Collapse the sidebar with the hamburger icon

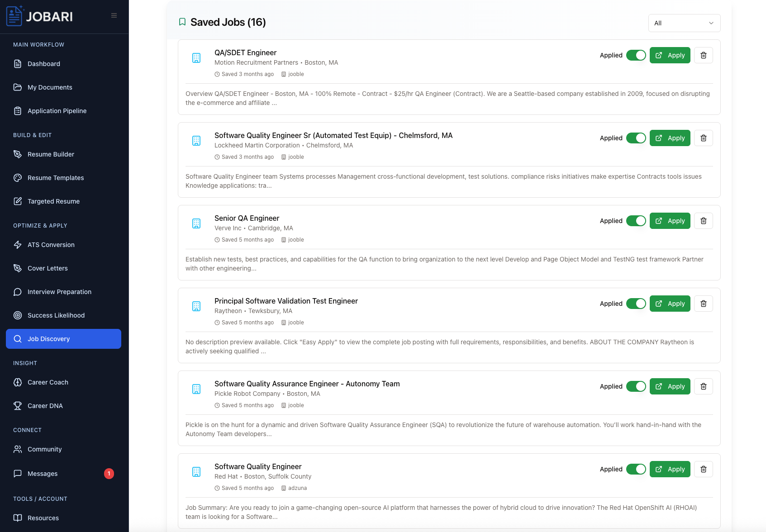click(x=114, y=15)
